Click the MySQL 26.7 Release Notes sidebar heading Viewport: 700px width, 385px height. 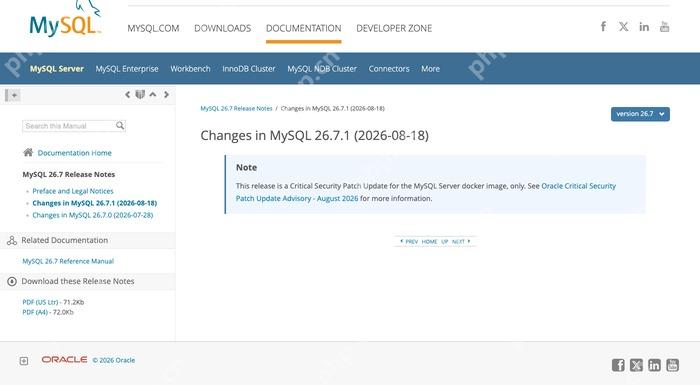(69, 174)
